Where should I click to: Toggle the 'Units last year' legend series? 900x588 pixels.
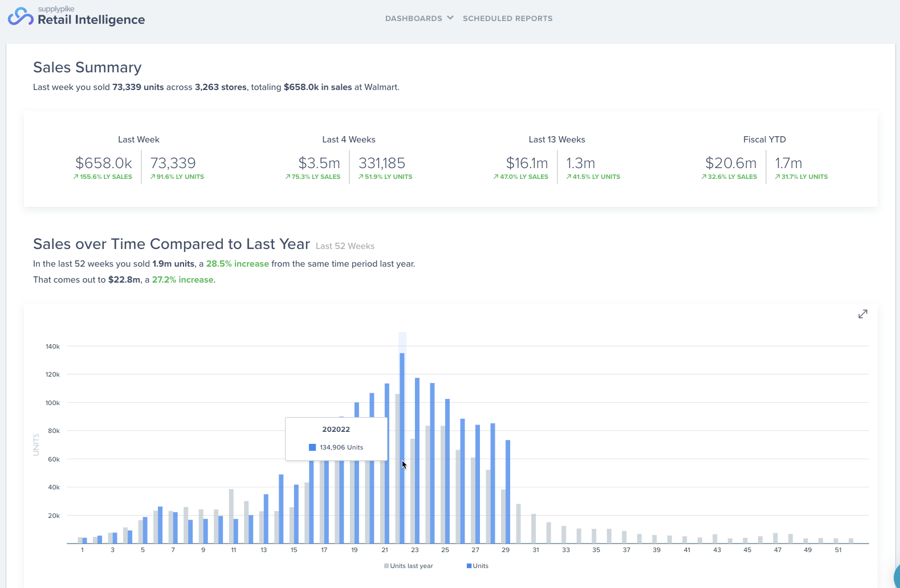click(409, 566)
